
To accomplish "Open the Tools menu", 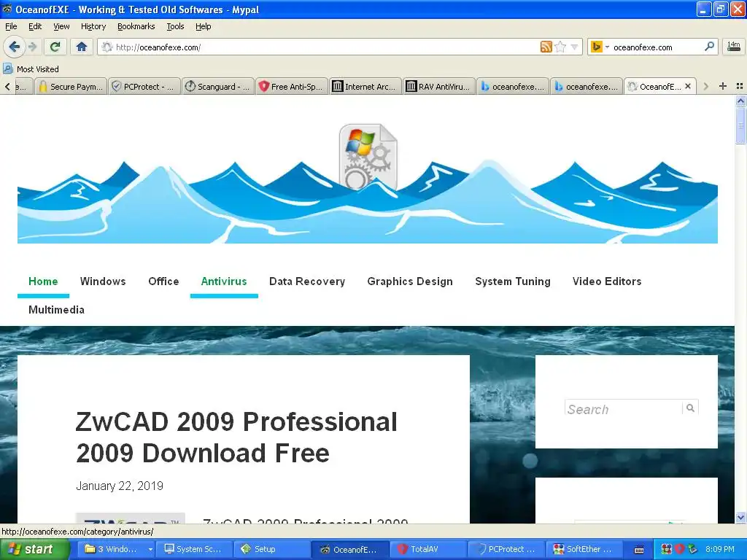I will 175,26.
